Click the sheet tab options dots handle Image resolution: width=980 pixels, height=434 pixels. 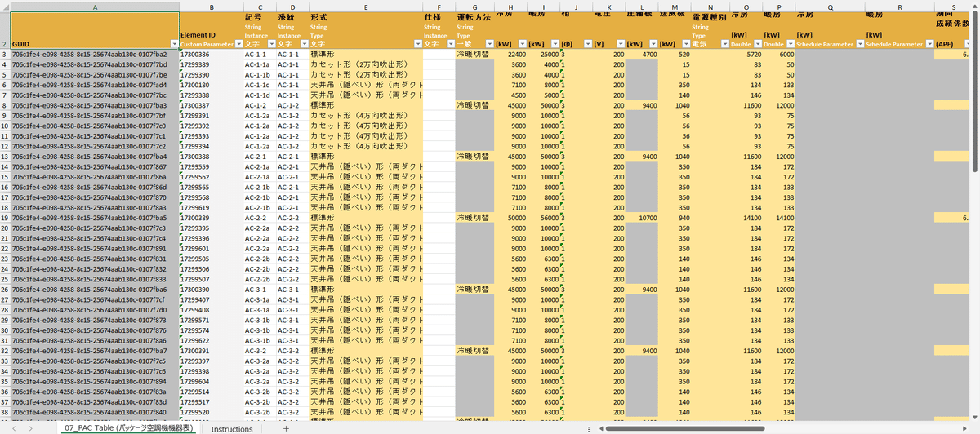(589, 427)
